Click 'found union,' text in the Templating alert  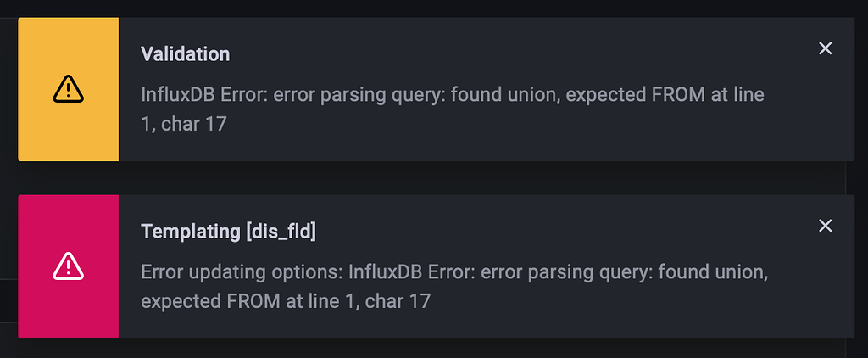tap(715, 273)
